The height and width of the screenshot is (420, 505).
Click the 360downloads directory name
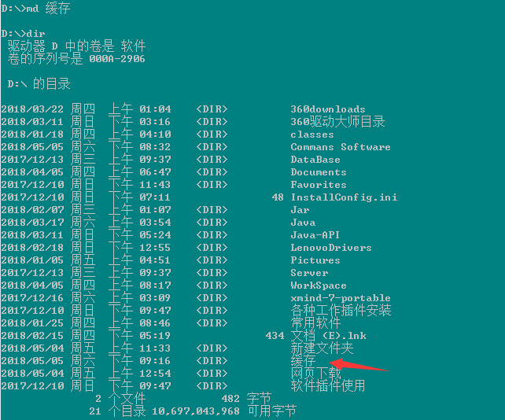(x=328, y=109)
